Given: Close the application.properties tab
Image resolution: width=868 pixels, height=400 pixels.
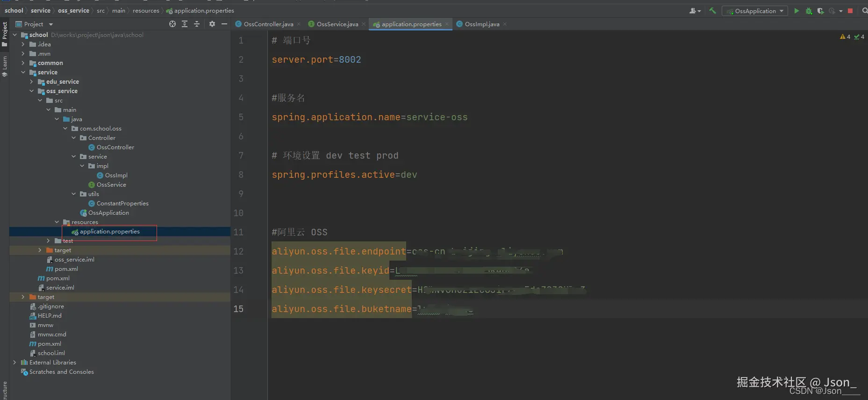Looking at the screenshot, I should (447, 24).
